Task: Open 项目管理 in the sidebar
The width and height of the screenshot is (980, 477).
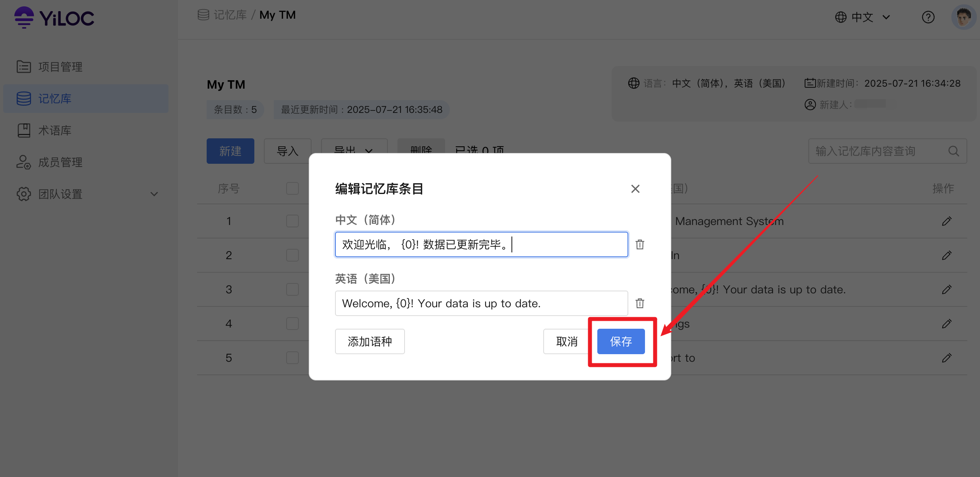Action: click(x=85, y=67)
